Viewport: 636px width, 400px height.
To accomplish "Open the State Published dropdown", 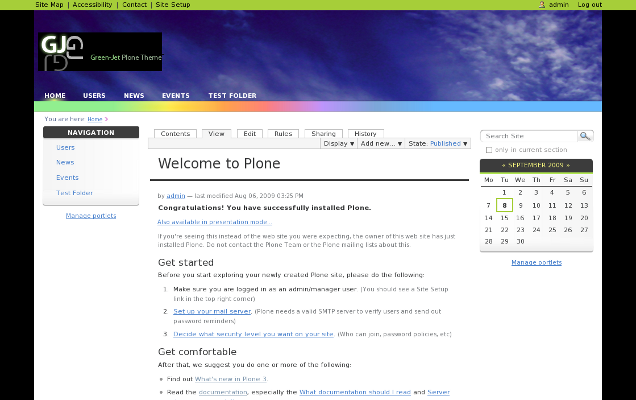I will click(x=438, y=144).
